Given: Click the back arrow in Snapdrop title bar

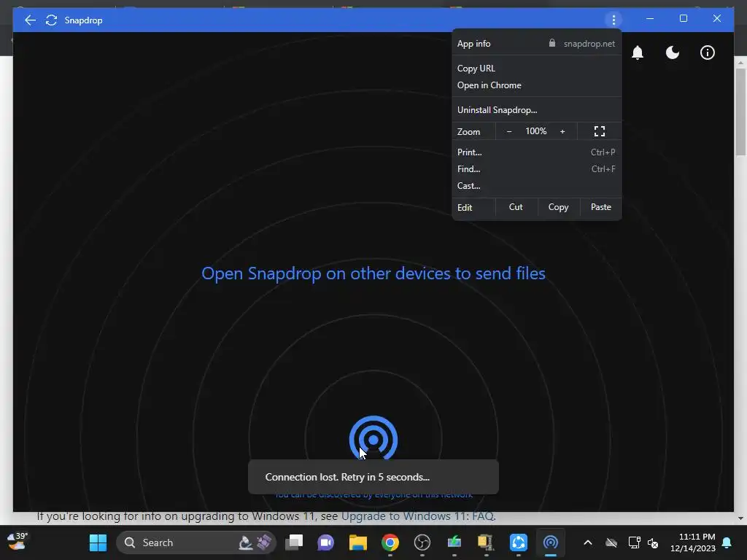Looking at the screenshot, I should [30, 20].
